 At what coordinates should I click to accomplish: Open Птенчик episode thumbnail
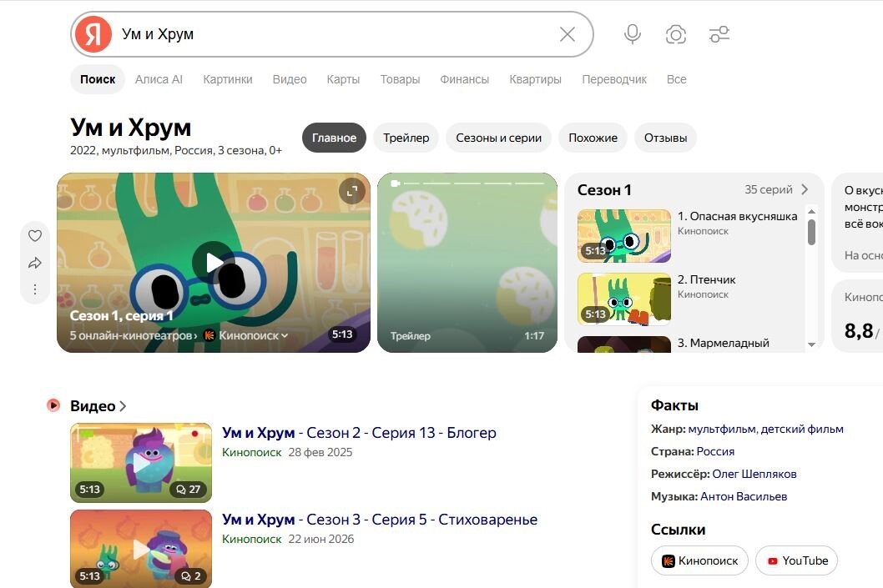coord(624,299)
